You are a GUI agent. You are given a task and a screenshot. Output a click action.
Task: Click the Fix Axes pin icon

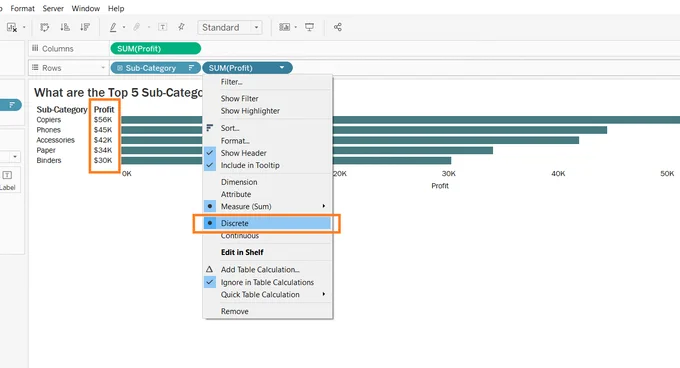181,27
